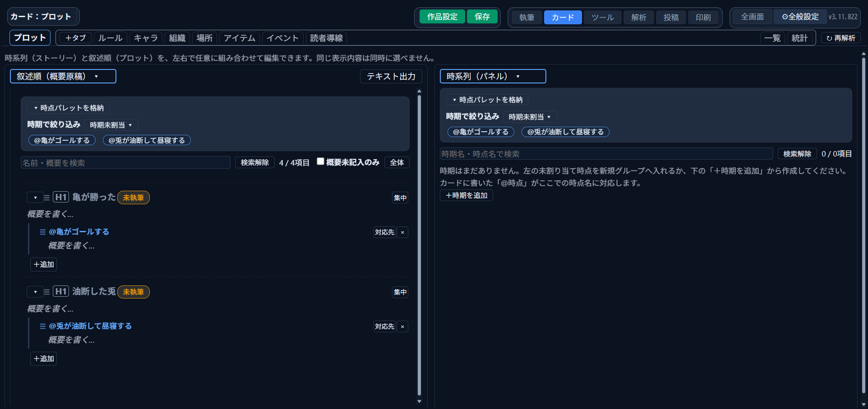Select right palette chip @兎が油断して昼寝する
The image size is (868, 409).
point(566,132)
